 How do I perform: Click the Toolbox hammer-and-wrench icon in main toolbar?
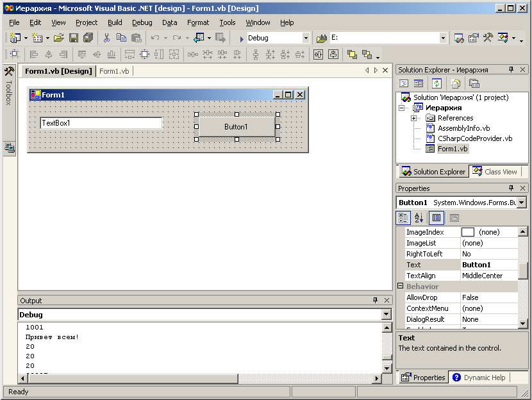488,37
